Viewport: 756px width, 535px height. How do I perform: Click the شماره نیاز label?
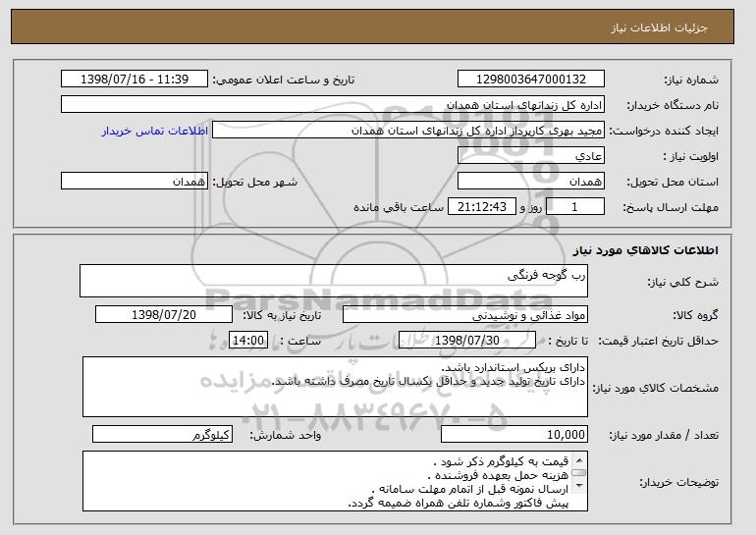(691, 80)
